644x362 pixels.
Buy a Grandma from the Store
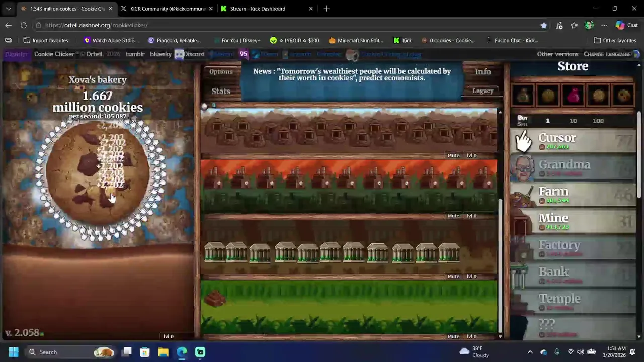pos(573,168)
